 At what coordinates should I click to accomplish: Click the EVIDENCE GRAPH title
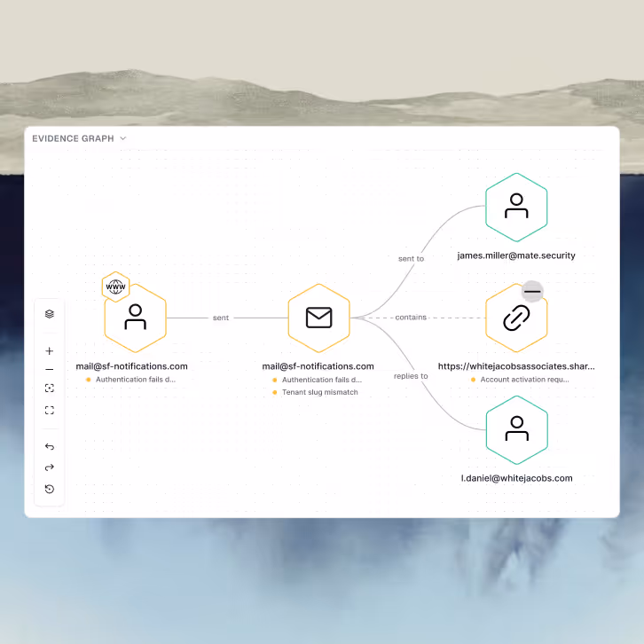click(x=73, y=138)
